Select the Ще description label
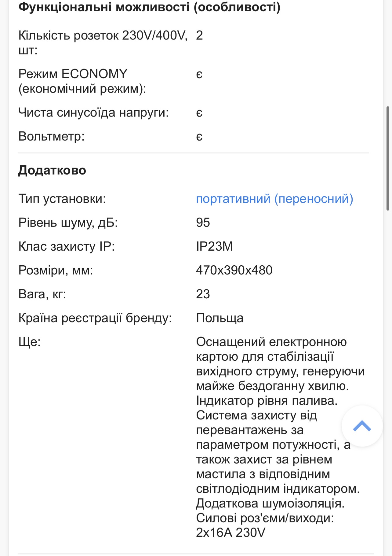392x556 pixels. tap(30, 342)
